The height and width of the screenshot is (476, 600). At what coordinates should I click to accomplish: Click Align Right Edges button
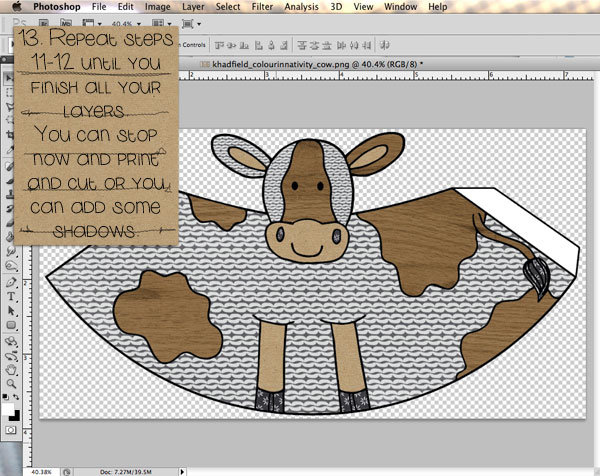pyautogui.click(x=284, y=46)
